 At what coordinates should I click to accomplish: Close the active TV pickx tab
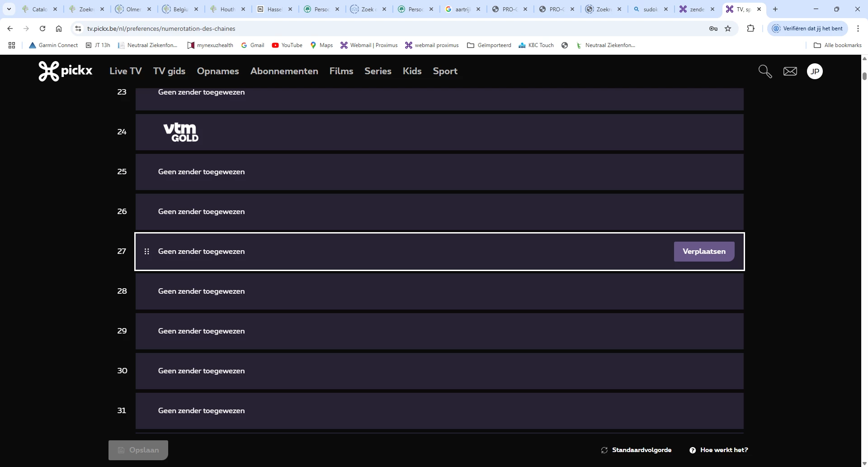coord(759,9)
